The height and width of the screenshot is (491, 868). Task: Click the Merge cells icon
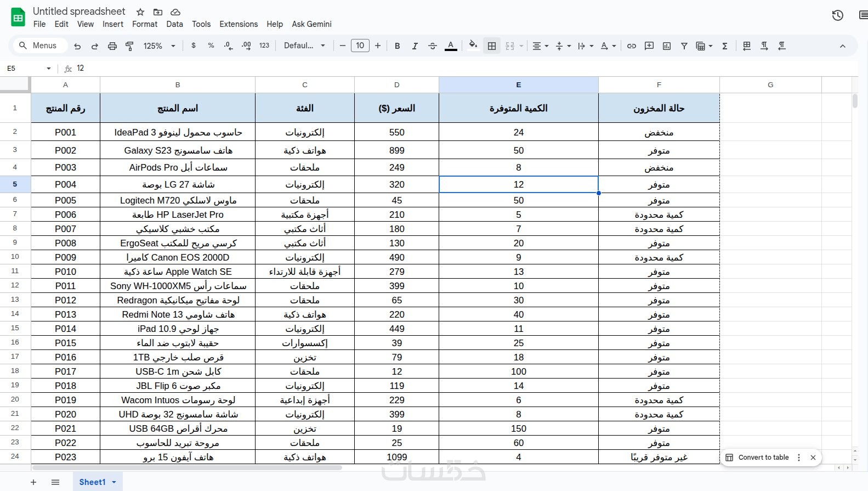[510, 46]
